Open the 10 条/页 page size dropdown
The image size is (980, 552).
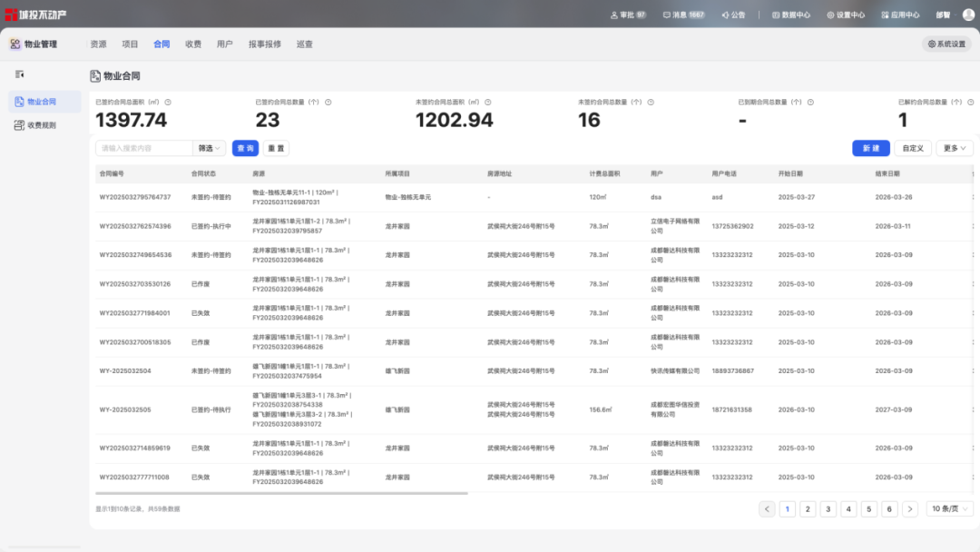point(950,509)
